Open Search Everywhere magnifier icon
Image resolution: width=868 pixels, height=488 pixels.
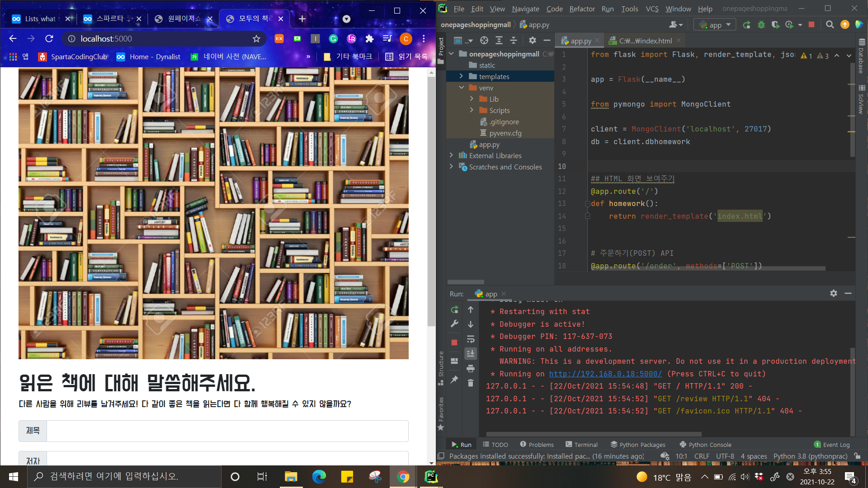(x=830, y=25)
